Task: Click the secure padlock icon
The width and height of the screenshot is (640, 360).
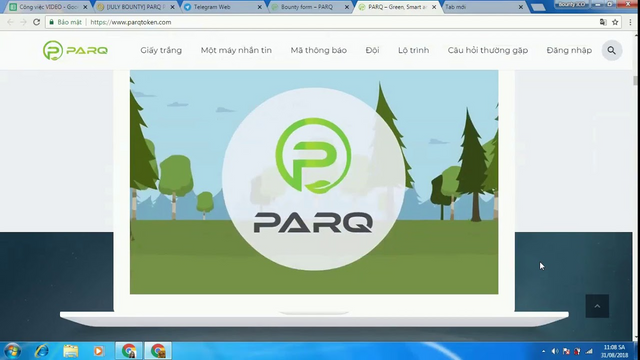Action: 51,22
